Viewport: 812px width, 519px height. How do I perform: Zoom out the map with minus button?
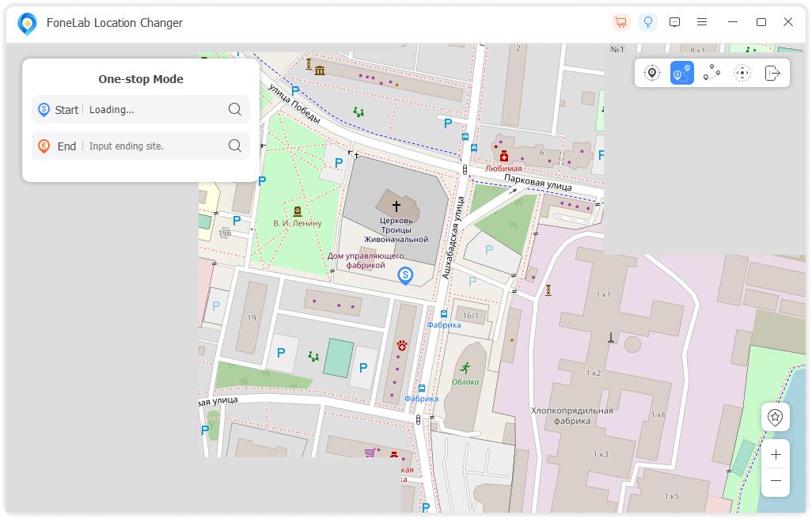tap(776, 481)
